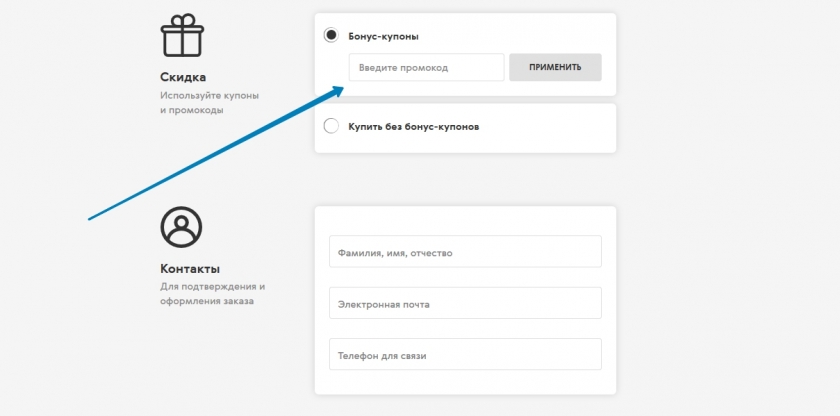The image size is (840, 416).
Task: Click the tail end of the blue arrow
Action: (x=91, y=217)
